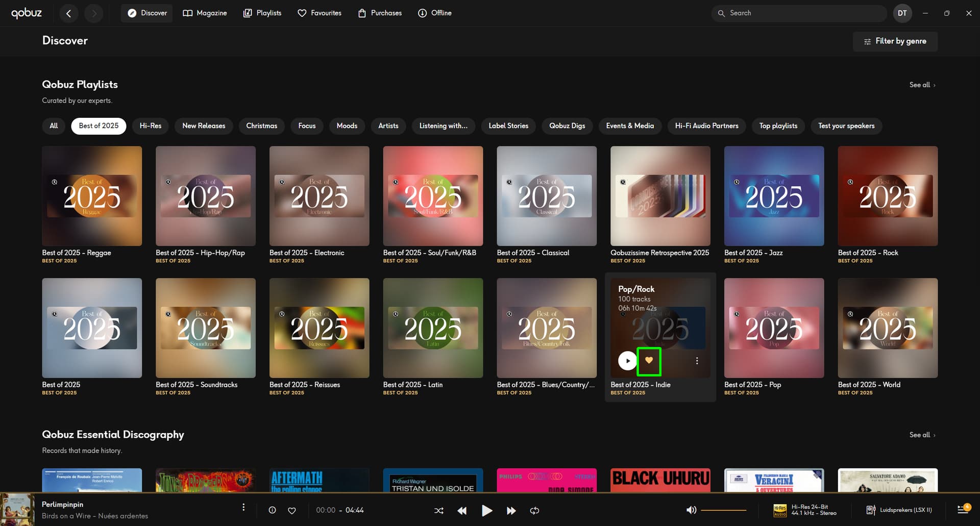The image size is (980, 526).
Task: Navigate back with the back arrow
Action: 69,13
